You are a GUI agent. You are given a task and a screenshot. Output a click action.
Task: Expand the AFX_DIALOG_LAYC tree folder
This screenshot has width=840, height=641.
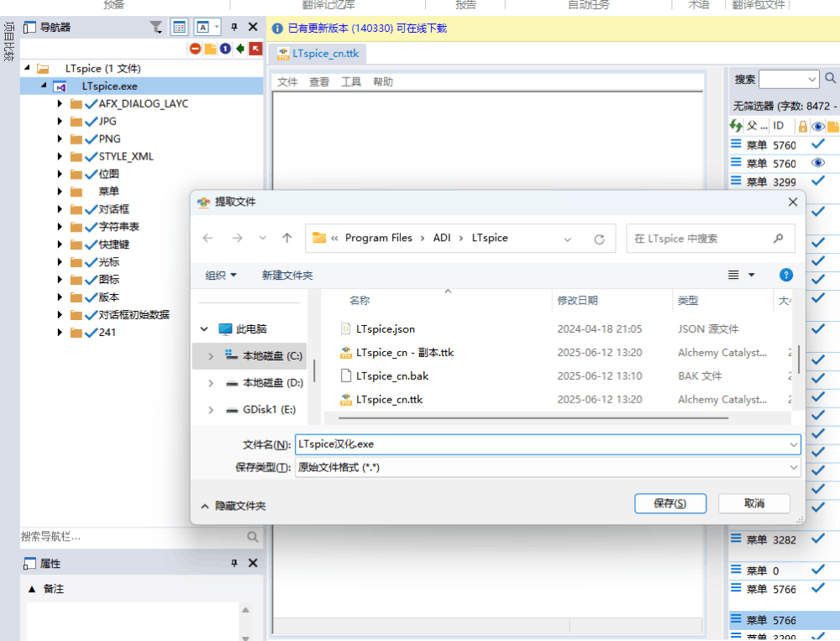pyautogui.click(x=60, y=104)
